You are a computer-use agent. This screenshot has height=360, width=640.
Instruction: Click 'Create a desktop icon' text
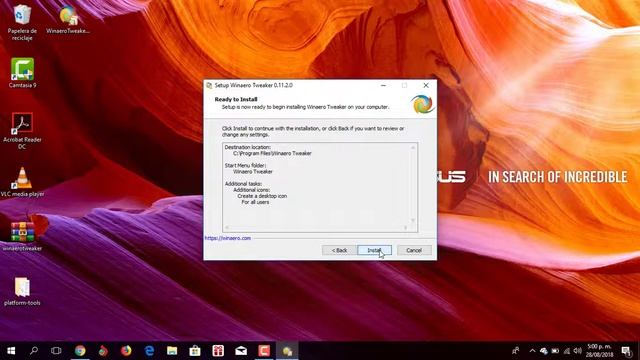pyautogui.click(x=262, y=196)
